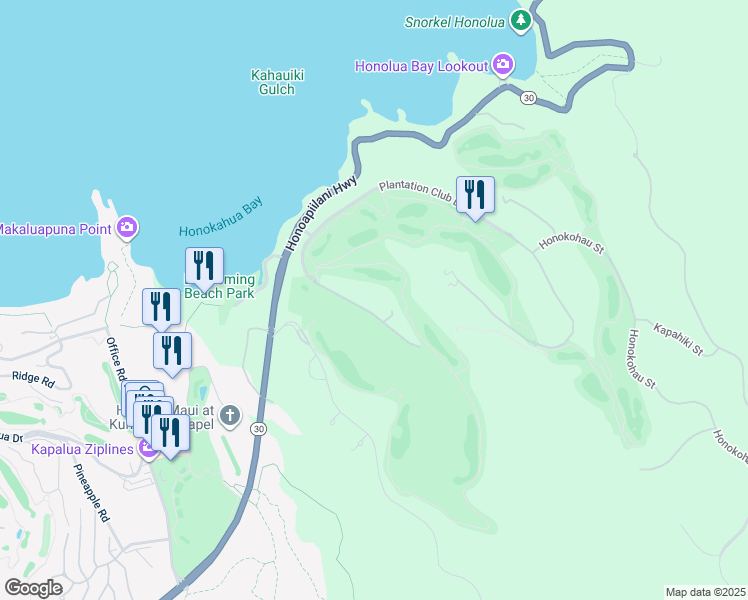The image size is (748, 600).
Task: Click the Kapahiki St label
Action: click(x=678, y=339)
